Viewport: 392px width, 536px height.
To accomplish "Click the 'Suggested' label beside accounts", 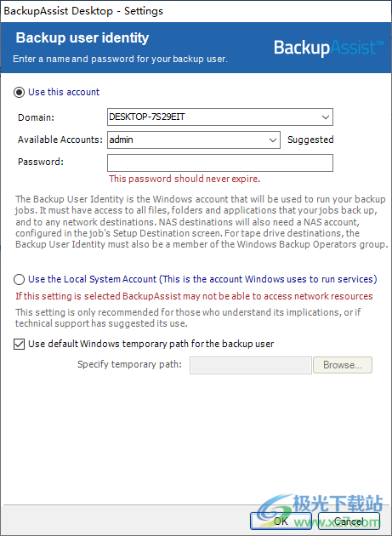I will [x=310, y=140].
